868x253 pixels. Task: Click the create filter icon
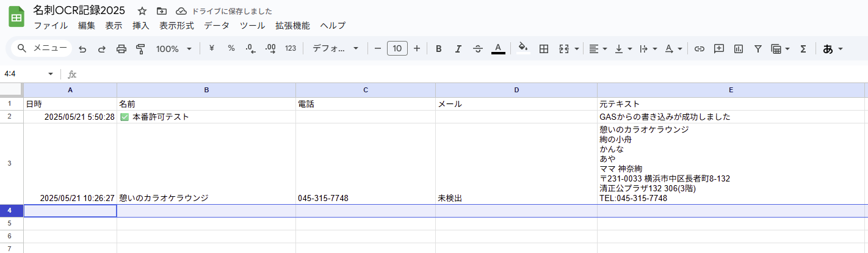(x=758, y=49)
